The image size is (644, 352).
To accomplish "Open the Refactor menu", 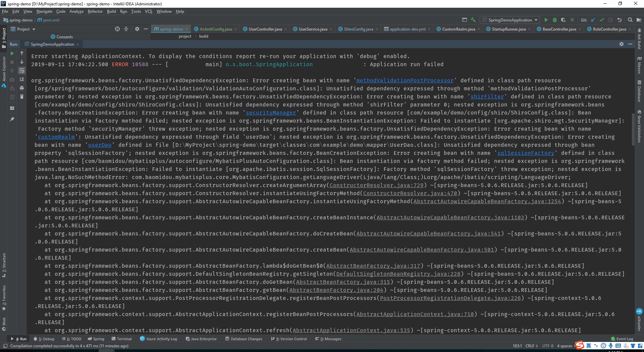I will coord(95,11).
